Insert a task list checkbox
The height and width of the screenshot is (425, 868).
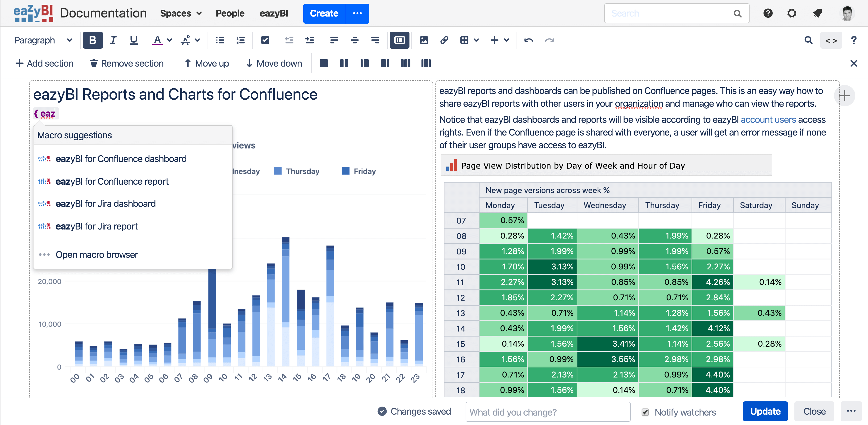(x=265, y=40)
